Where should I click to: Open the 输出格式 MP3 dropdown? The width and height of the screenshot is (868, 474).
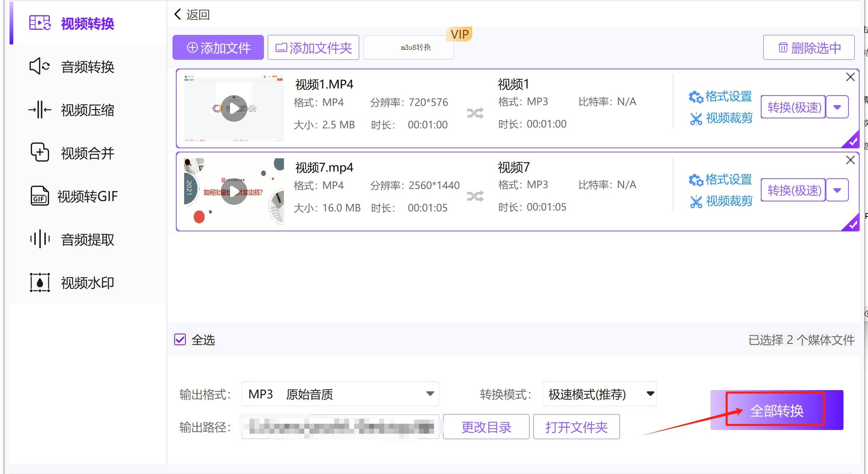point(429,393)
